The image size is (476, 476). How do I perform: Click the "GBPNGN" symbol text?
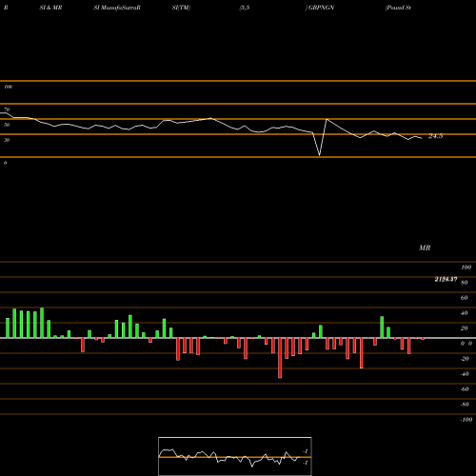[321, 8]
